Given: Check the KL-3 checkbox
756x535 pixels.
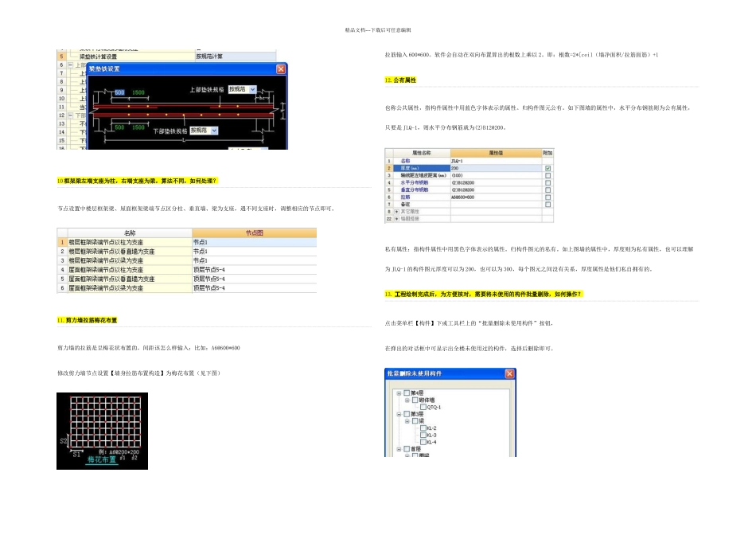Looking at the screenshot, I should [423, 435].
